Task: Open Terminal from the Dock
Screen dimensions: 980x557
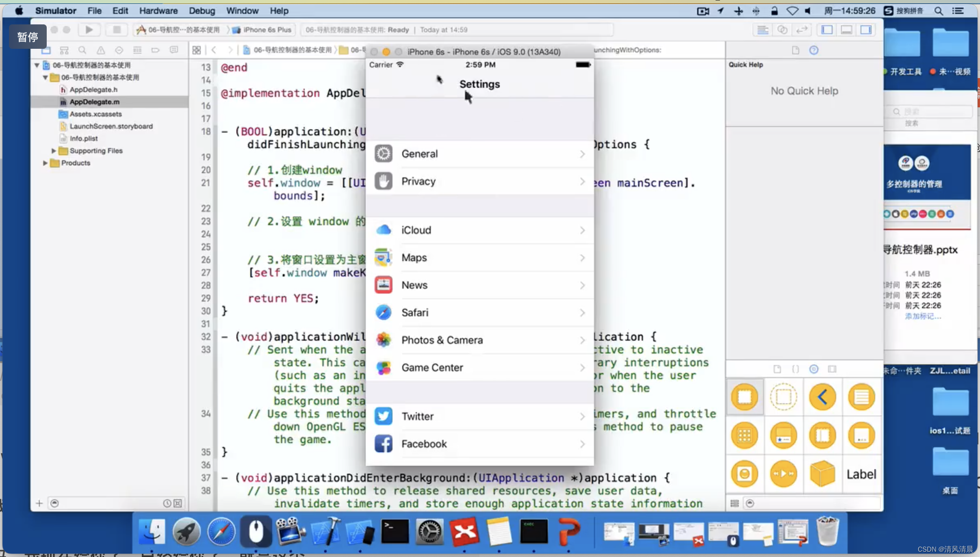Action: (x=395, y=531)
